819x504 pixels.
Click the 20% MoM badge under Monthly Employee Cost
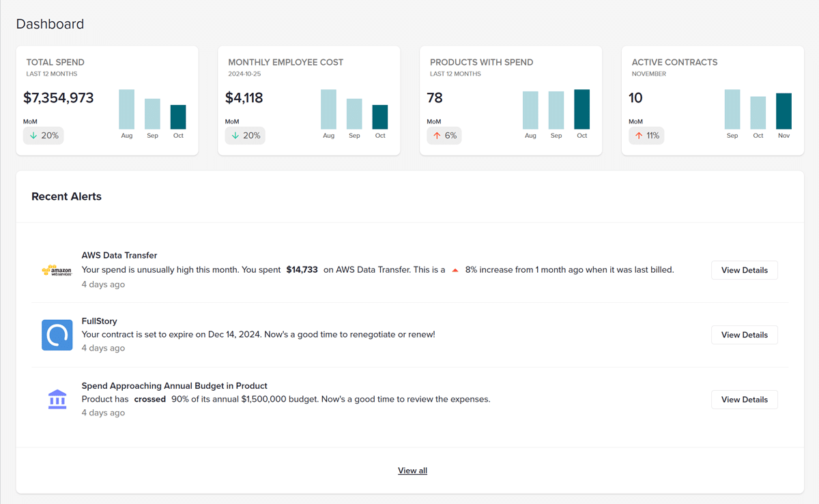coord(244,135)
